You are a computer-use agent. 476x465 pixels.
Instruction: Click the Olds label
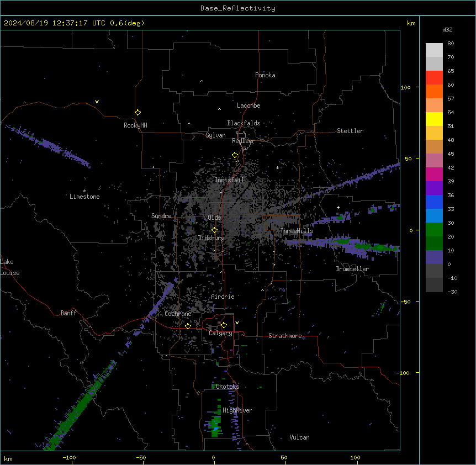click(214, 218)
